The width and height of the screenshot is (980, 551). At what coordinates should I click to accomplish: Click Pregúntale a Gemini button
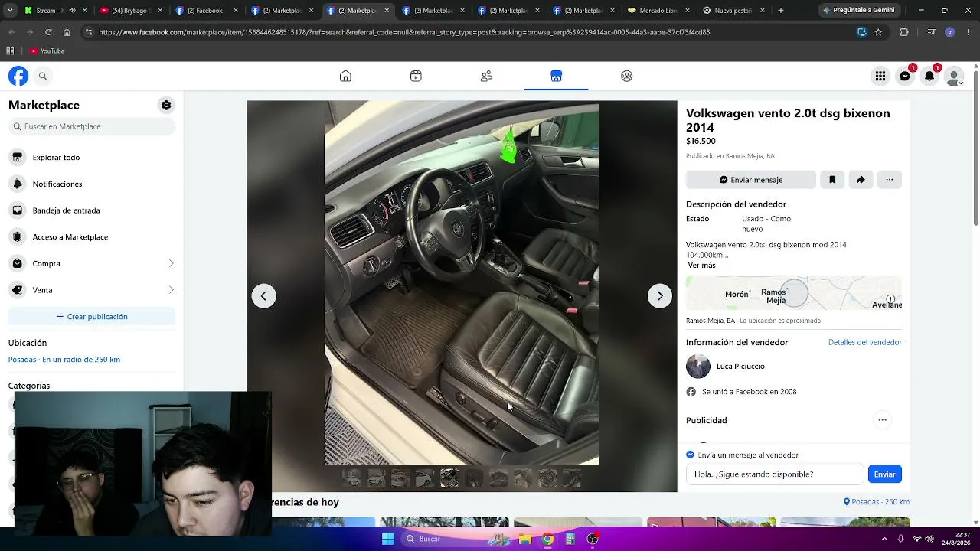click(858, 11)
